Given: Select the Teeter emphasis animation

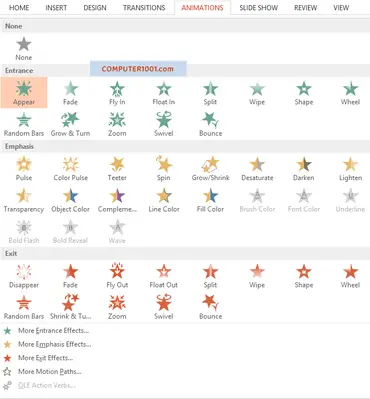Looking at the screenshot, I should coord(117,169).
